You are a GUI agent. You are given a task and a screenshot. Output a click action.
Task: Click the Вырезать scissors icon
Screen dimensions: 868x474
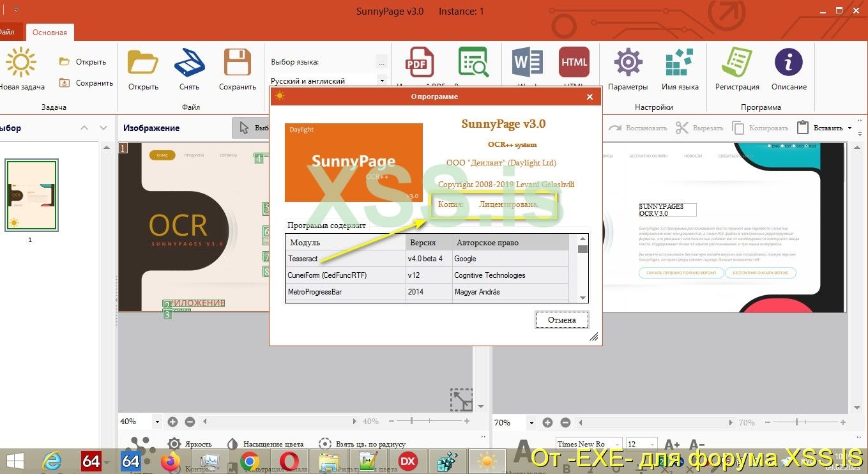682,128
